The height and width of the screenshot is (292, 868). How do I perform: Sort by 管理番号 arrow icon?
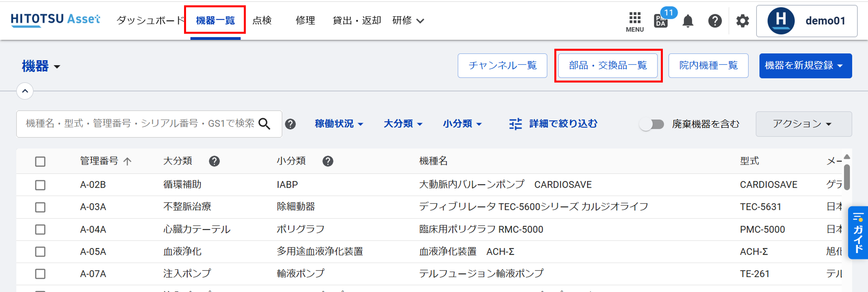coord(127,161)
